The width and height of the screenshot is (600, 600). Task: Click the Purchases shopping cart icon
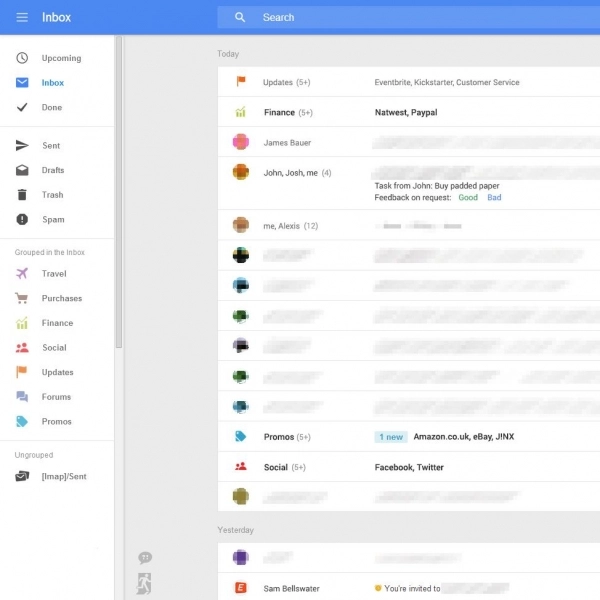pyautogui.click(x=22, y=298)
